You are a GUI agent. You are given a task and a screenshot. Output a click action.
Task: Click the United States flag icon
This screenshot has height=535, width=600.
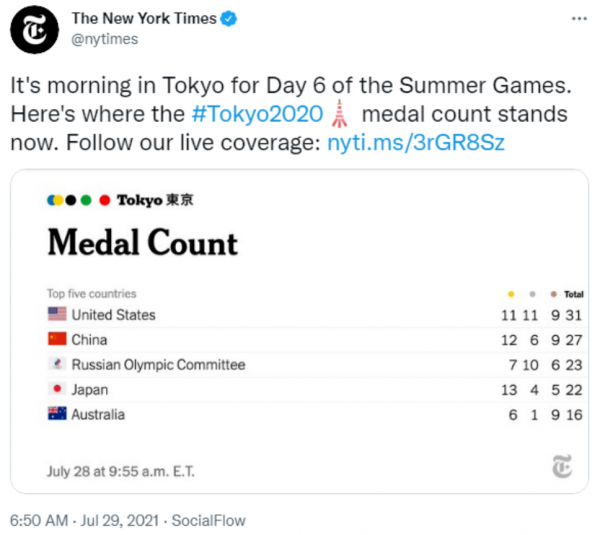[57, 315]
